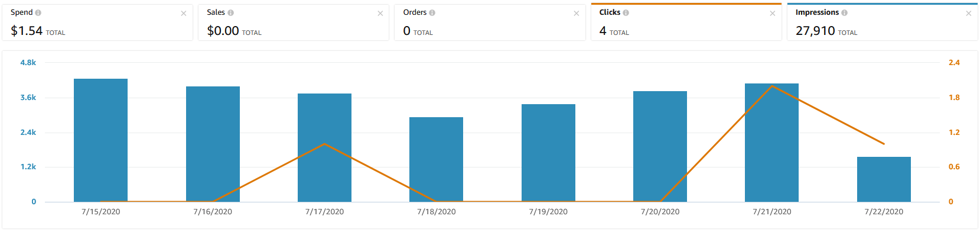Remove the Spend metric card
The height and width of the screenshot is (232, 980).
(184, 14)
